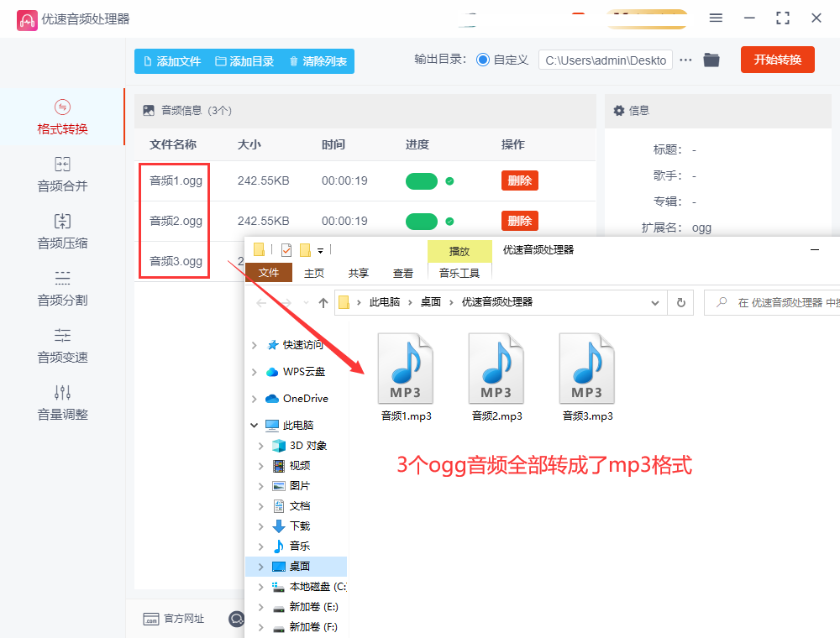Click the 音频3.mp3 file icon
Image resolution: width=840 pixels, height=638 pixels.
[586, 369]
